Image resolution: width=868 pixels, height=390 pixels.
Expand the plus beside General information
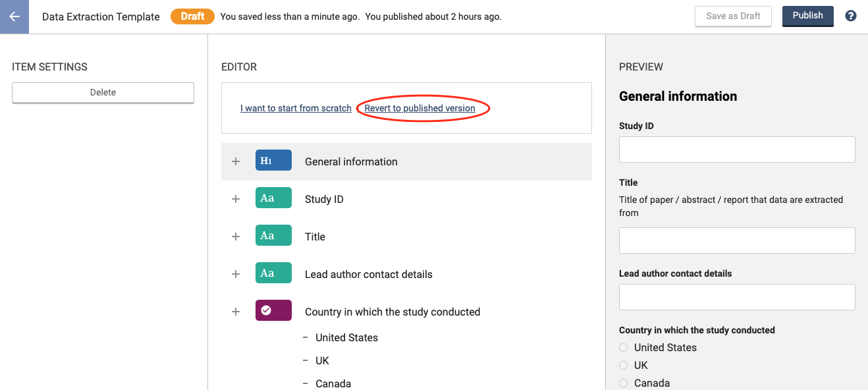tap(236, 161)
